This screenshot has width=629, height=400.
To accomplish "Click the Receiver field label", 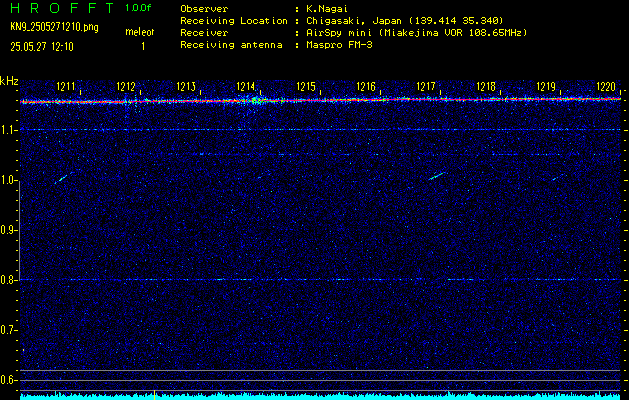I will point(204,32).
